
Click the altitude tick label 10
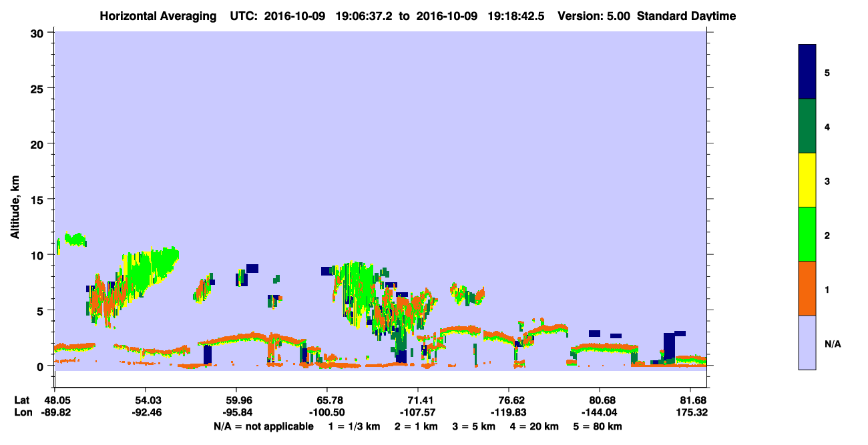coord(39,255)
